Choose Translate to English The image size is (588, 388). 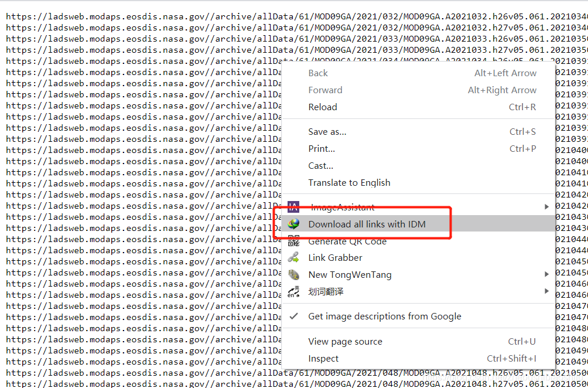[x=418, y=183]
